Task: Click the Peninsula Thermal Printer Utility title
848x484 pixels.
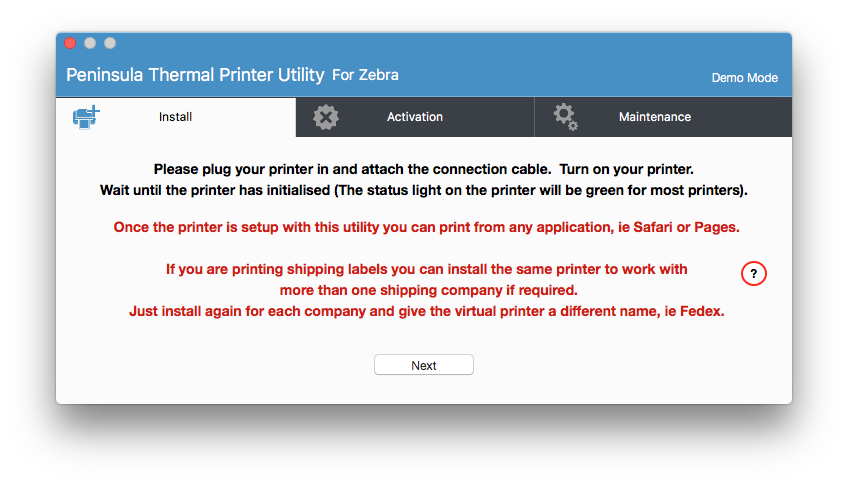Action: [x=195, y=75]
